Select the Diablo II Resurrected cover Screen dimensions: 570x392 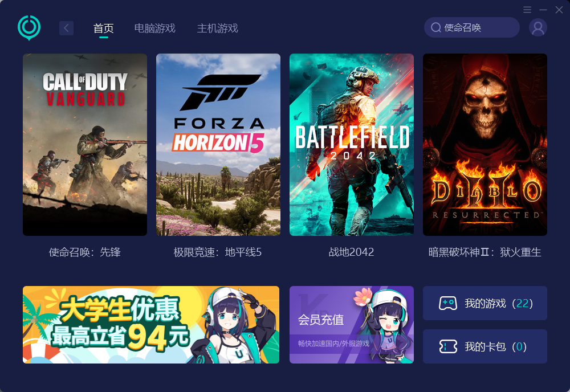(x=485, y=145)
